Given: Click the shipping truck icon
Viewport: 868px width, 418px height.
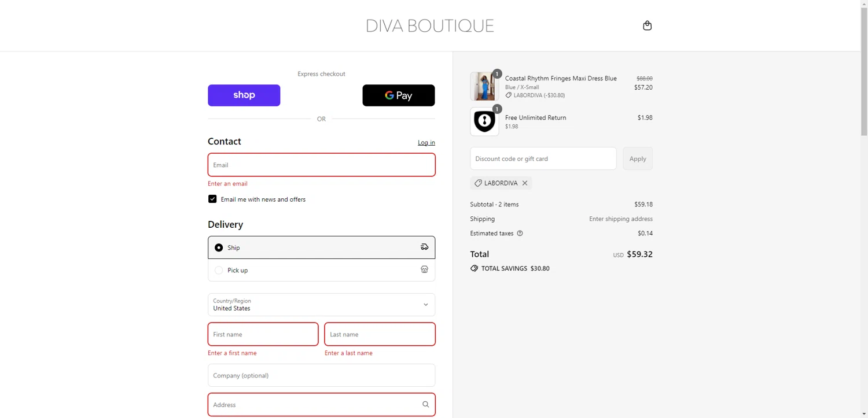Looking at the screenshot, I should [424, 247].
